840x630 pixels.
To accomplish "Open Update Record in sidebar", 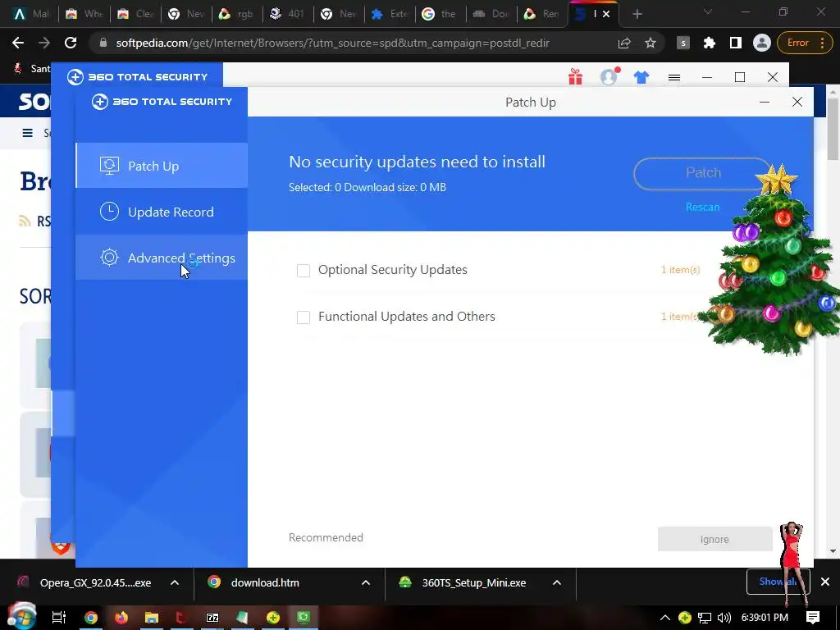I will (x=162, y=212).
